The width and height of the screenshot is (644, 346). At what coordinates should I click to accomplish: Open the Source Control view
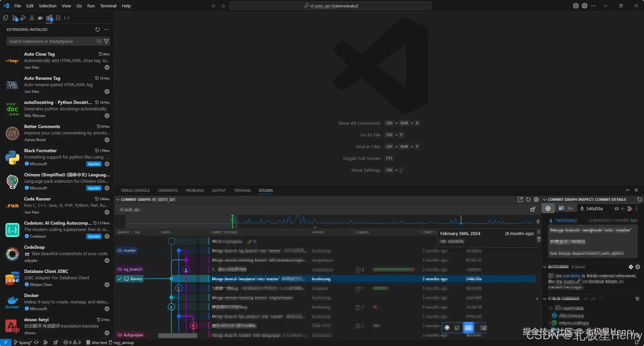pos(15,18)
